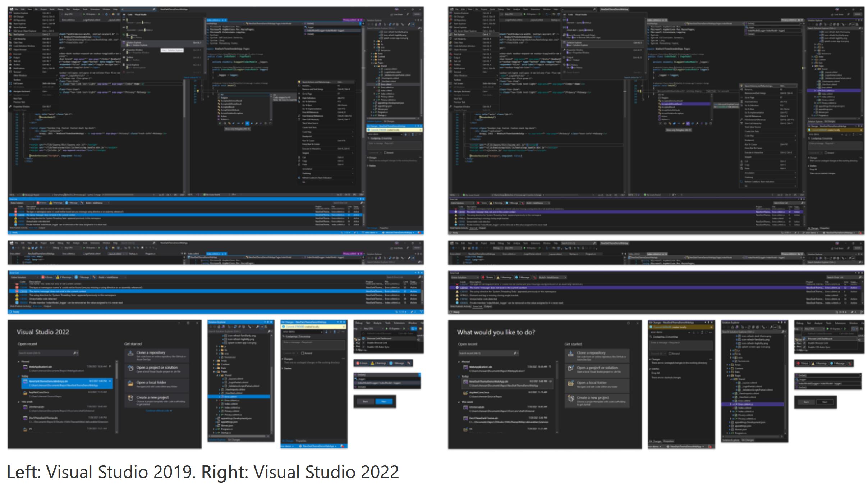868x488 pixels.
Task: Toggle the Errors filter in VS 2019 standalone filter snippet
Action: tap(362, 363)
